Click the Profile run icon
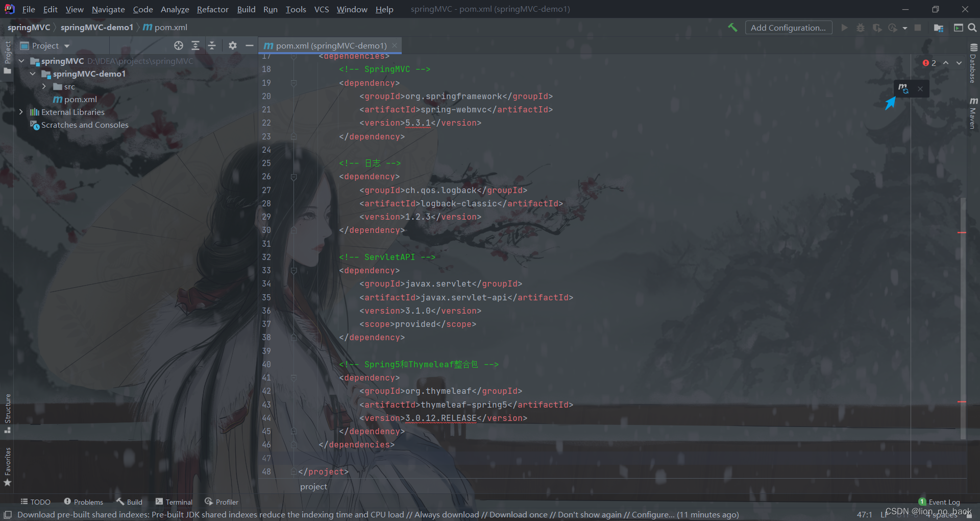Screen dimensions: 980x521 pyautogui.click(x=893, y=28)
